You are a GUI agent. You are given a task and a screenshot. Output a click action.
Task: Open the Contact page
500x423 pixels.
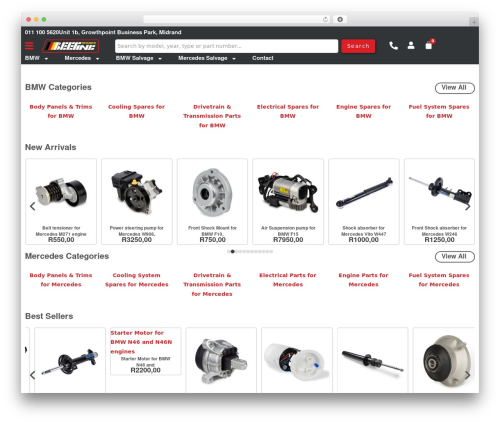point(263,58)
